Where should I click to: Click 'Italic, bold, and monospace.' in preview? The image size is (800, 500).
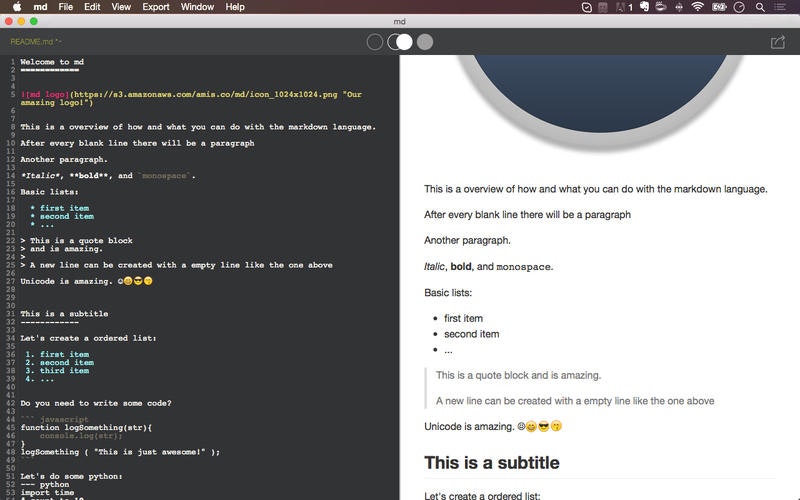coord(488,266)
